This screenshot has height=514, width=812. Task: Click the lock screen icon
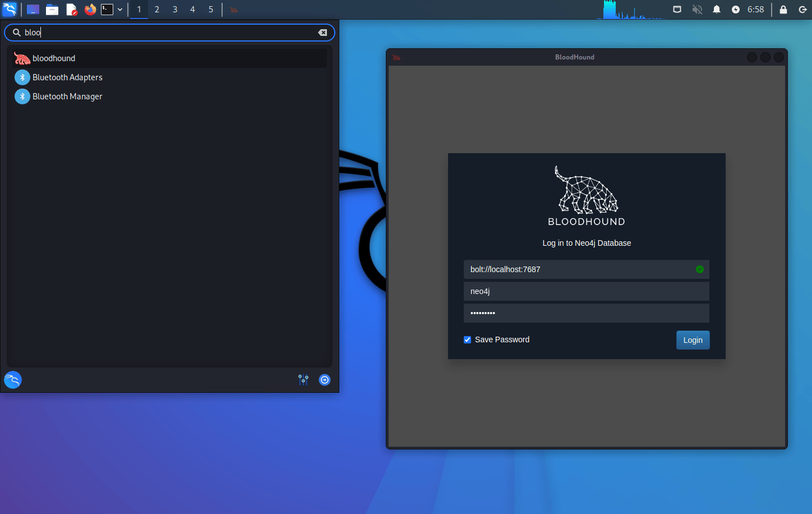click(x=783, y=10)
